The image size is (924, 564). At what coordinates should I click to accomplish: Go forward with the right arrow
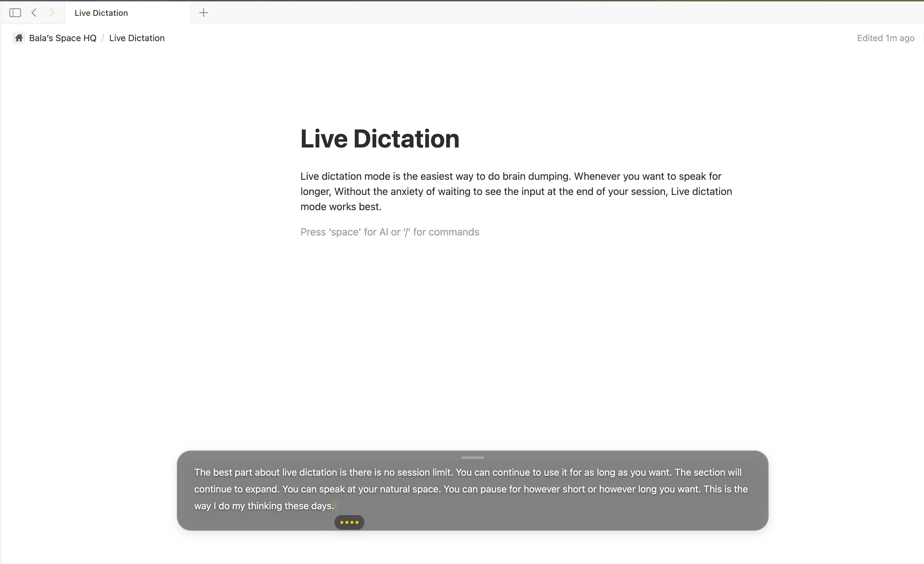point(52,13)
